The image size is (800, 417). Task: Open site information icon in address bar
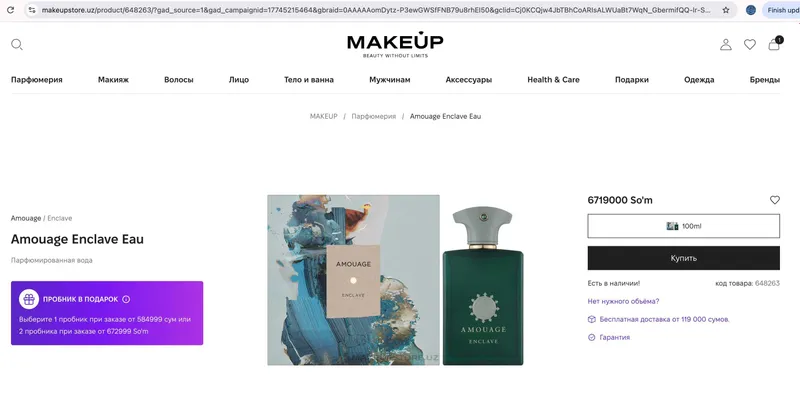click(x=32, y=10)
